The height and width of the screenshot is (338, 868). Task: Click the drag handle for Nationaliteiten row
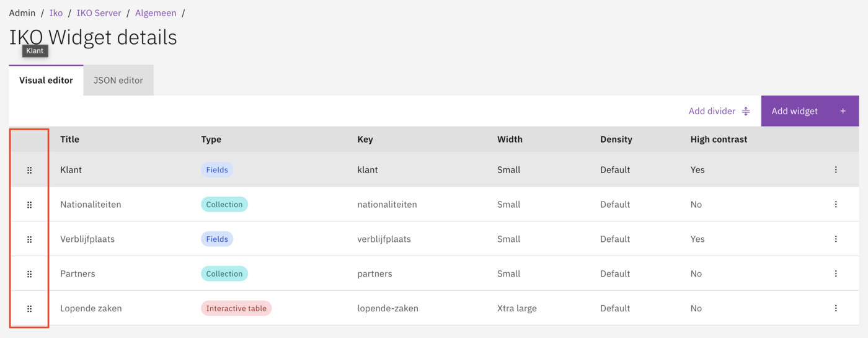click(x=29, y=205)
